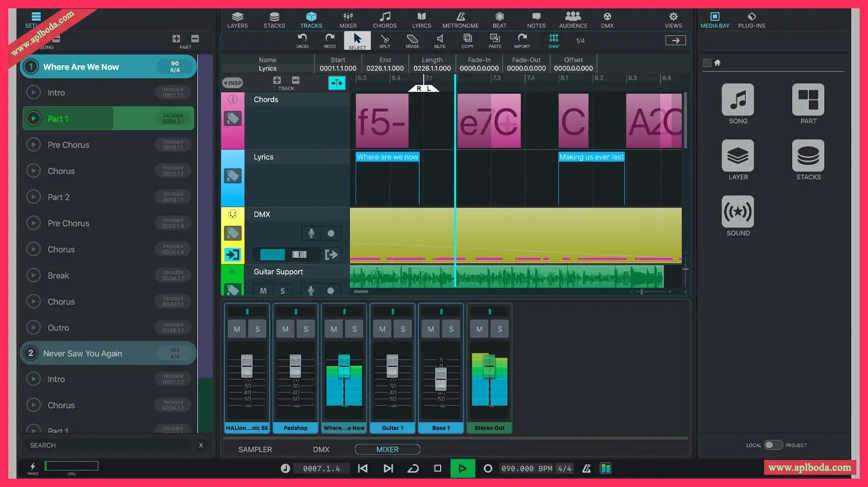
Task: Choose the Select arrow tool
Action: (x=357, y=40)
